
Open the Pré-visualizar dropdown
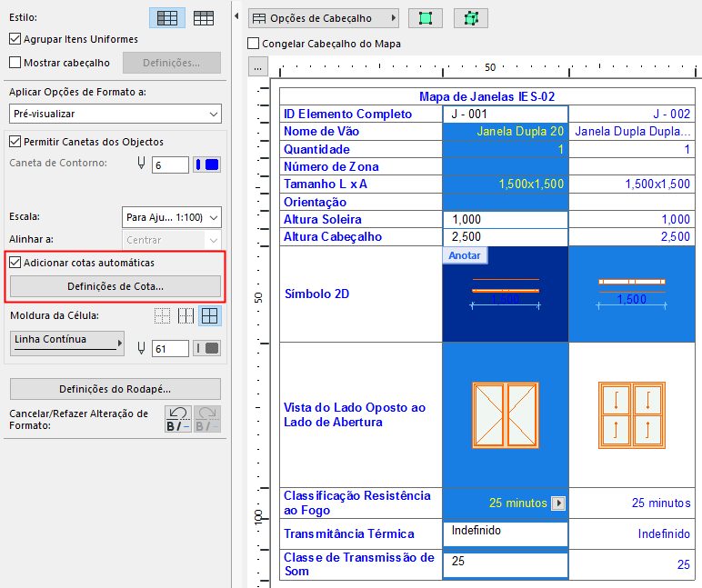pyautogui.click(x=115, y=114)
